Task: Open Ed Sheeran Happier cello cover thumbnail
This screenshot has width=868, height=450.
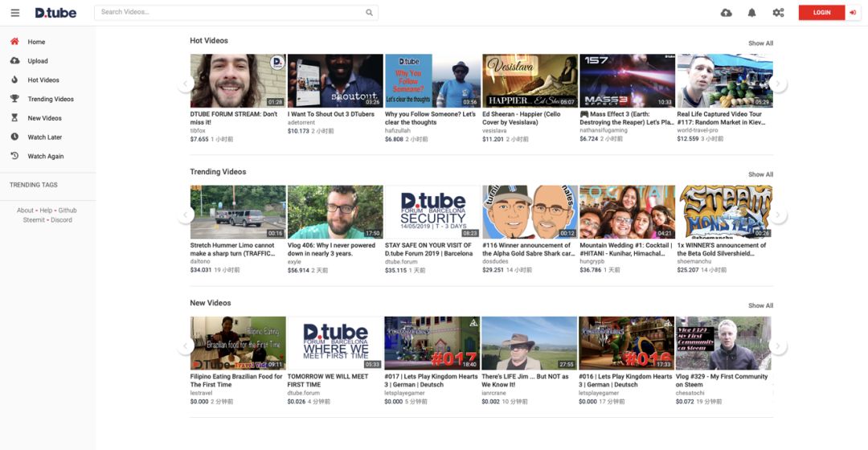Action: [x=530, y=81]
